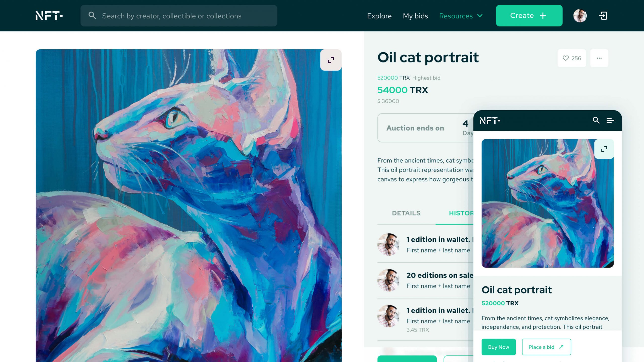Click the Buy Now button in the mobile preview
Image resolution: width=644 pixels, height=362 pixels.
point(498,347)
